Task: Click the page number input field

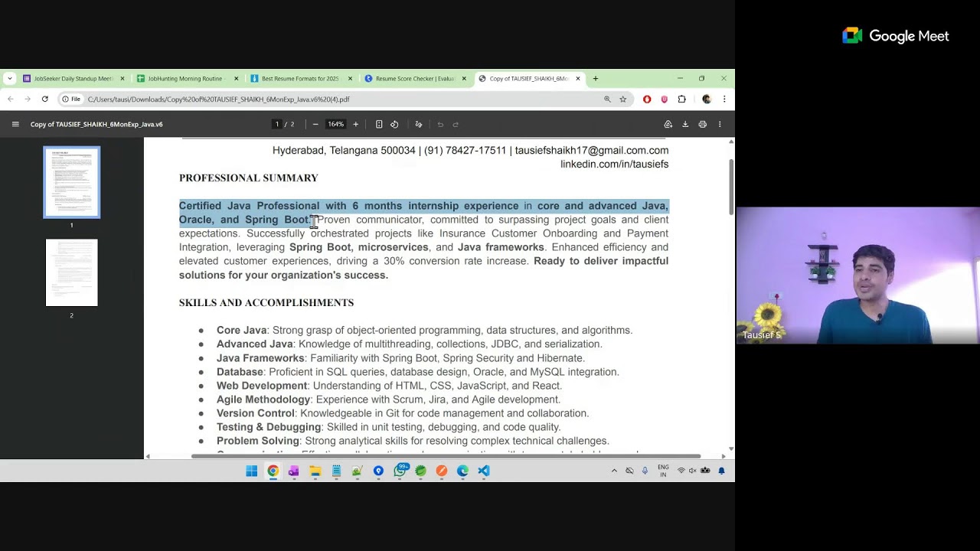Action: [277, 124]
